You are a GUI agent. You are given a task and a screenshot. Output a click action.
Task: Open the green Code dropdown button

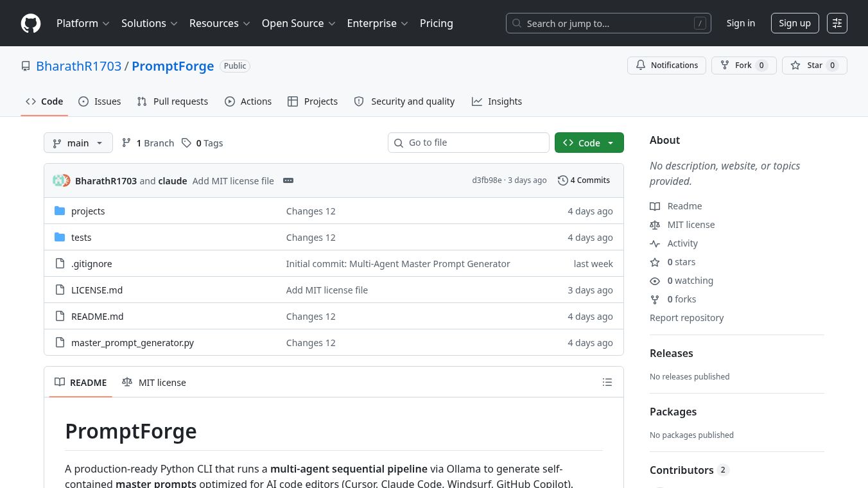pos(589,143)
